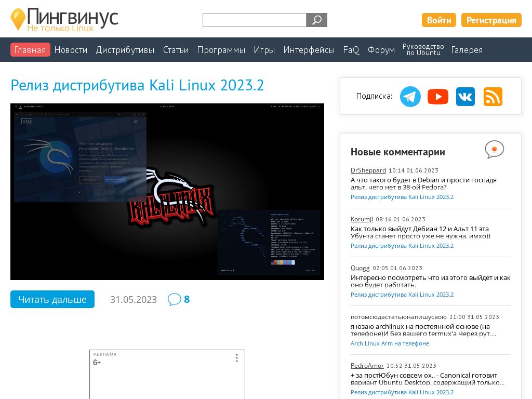
Task: Open the Новости menu item
Action: (x=71, y=50)
